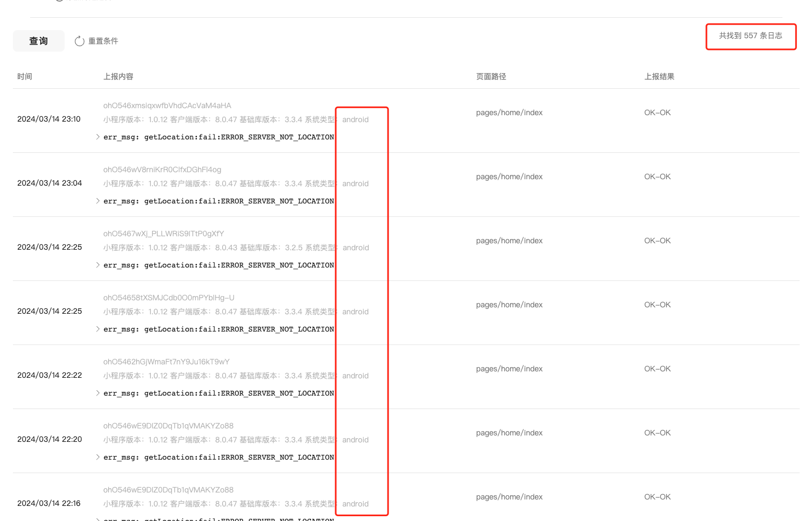This screenshot has width=812, height=521.
Task: Click pages/home/index in the 23:04 row
Action: [509, 177]
